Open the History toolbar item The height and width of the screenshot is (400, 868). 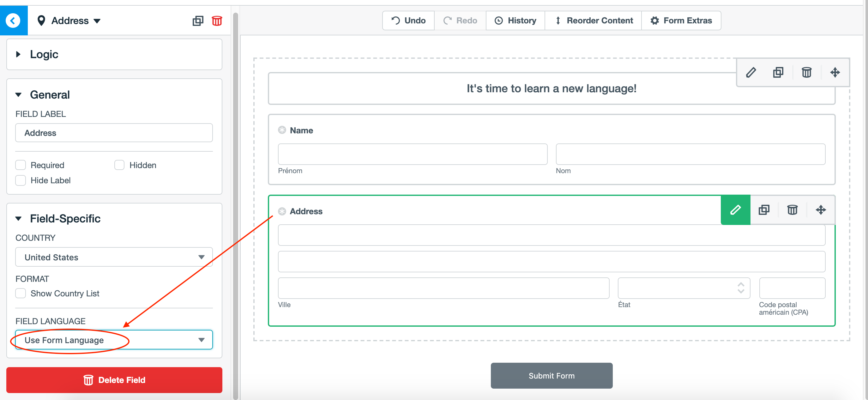coord(515,21)
